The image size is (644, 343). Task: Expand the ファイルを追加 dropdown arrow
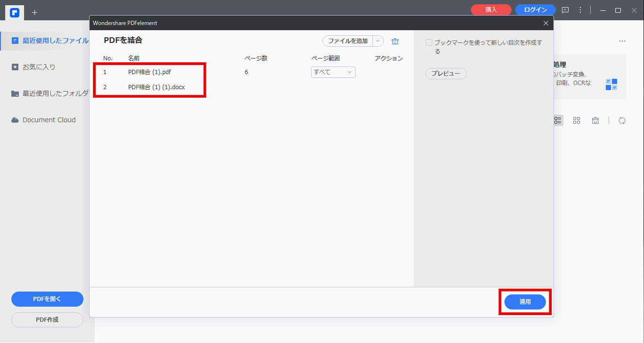[378, 41]
